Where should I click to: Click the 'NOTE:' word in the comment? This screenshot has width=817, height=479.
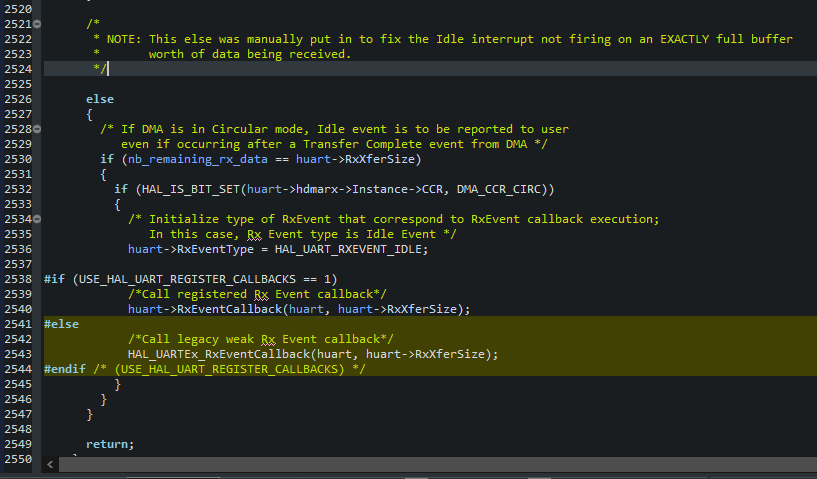coord(124,39)
